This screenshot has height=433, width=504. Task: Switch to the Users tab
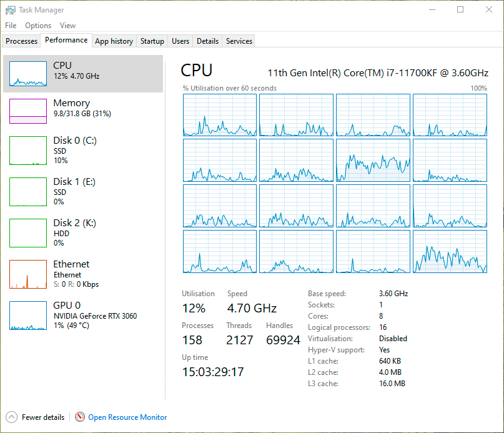coord(180,41)
